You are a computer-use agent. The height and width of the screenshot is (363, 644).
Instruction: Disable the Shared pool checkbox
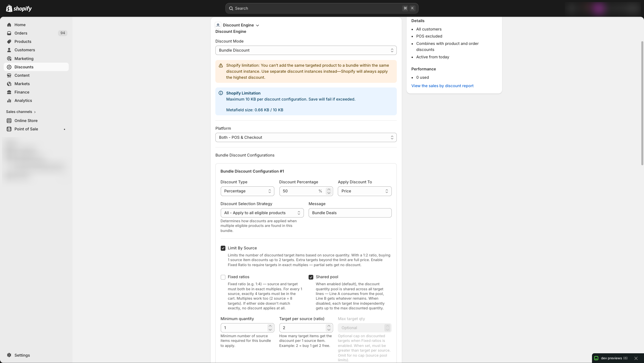[311, 277]
